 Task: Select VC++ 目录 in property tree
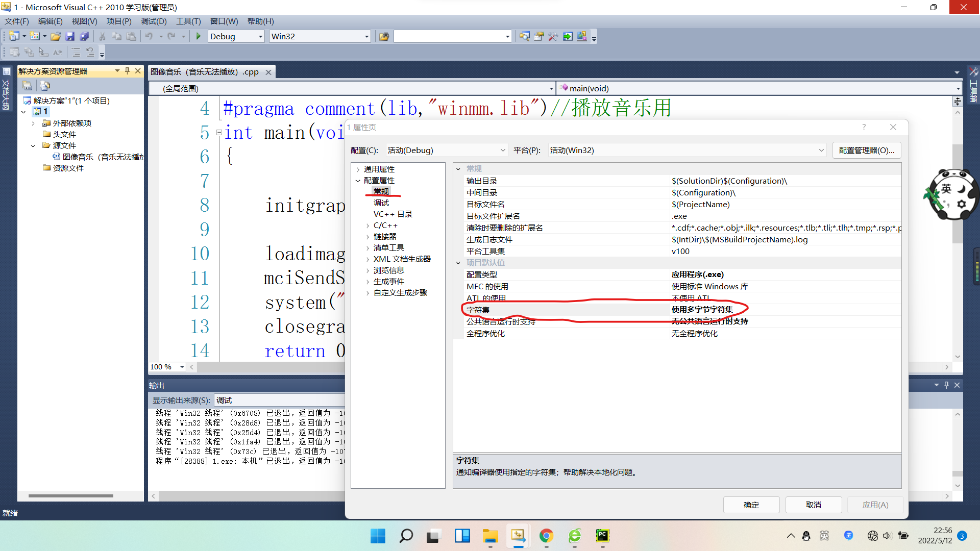(393, 214)
